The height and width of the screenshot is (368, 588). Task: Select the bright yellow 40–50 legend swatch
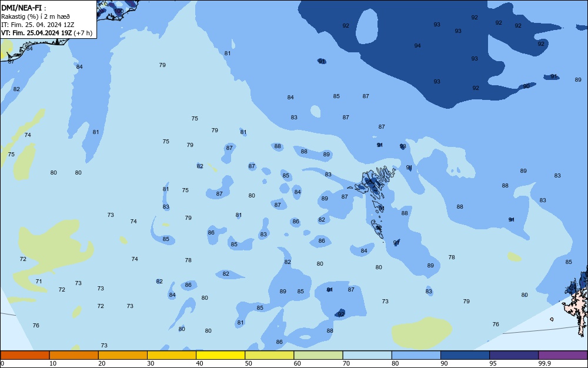tap(220, 355)
